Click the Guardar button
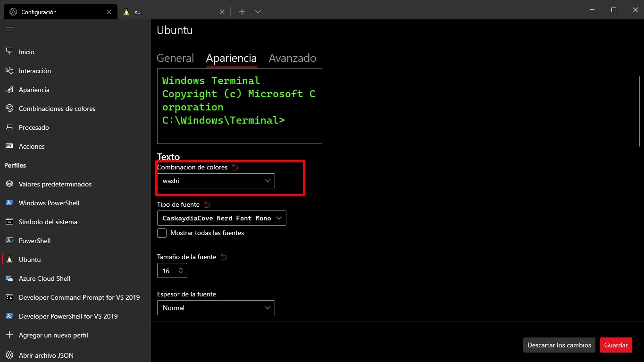The height and width of the screenshot is (362, 644). (616, 345)
